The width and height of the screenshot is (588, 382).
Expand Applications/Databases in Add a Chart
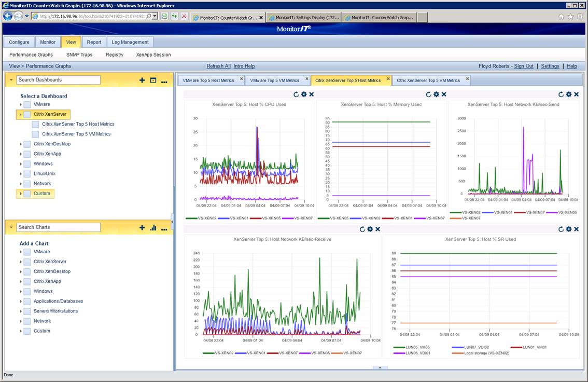pos(21,302)
